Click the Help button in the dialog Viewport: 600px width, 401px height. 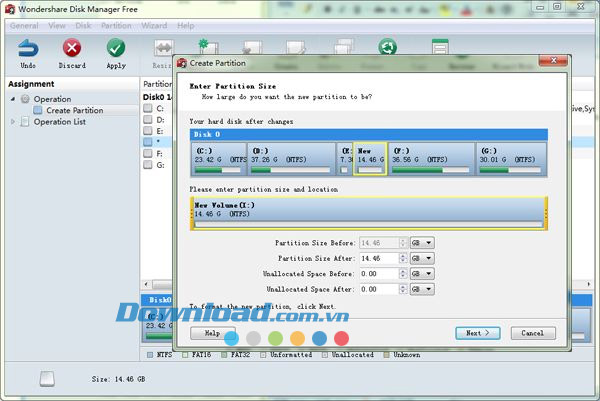(x=212, y=333)
